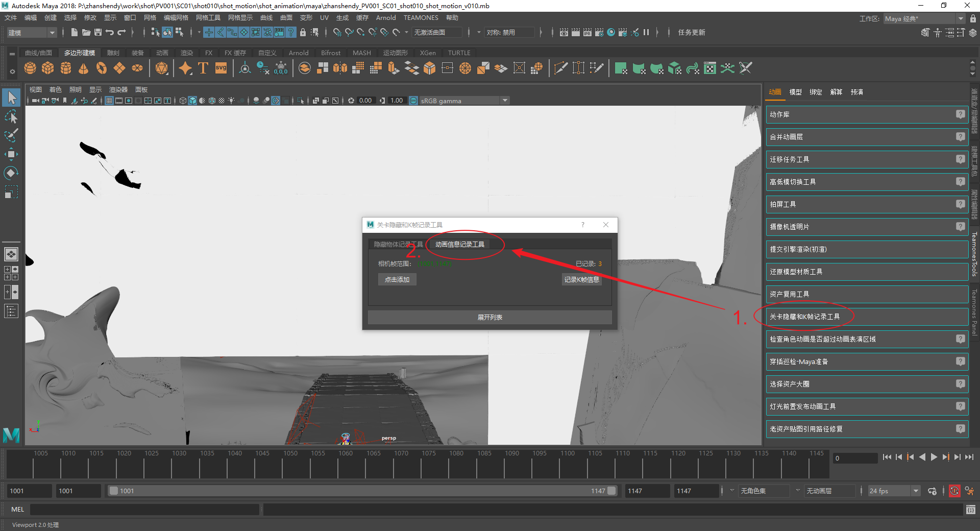The image size is (980, 531).
Task: Click the 记录K帧信息 button
Action: point(581,280)
